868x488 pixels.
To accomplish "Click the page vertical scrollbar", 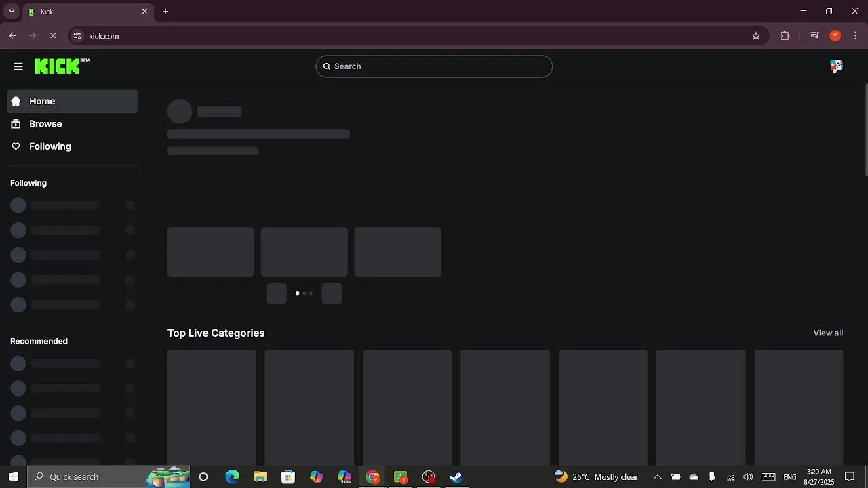I will 865,129.
